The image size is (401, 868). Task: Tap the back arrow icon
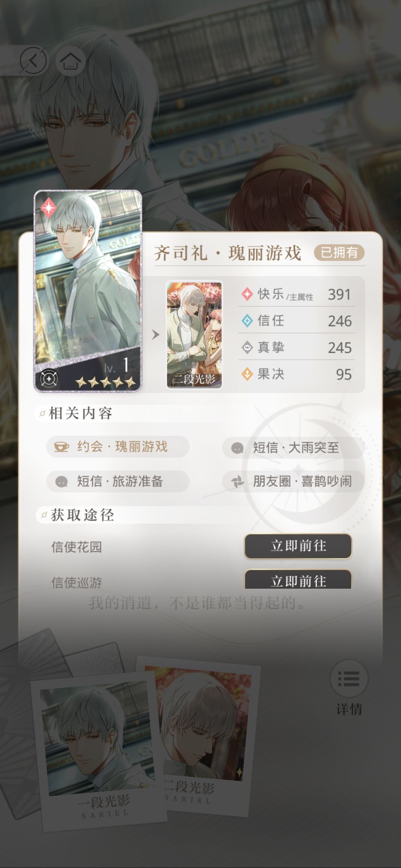(x=33, y=60)
